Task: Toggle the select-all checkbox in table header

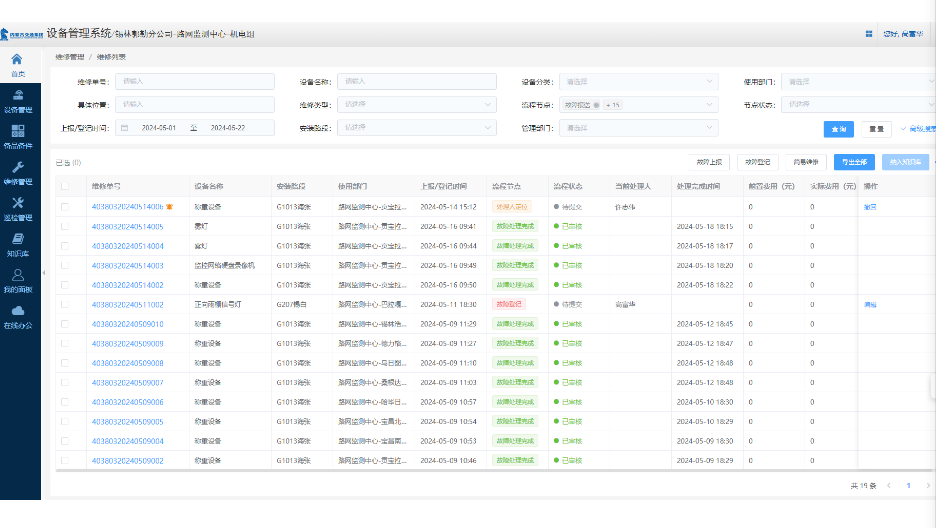Action: [66, 186]
